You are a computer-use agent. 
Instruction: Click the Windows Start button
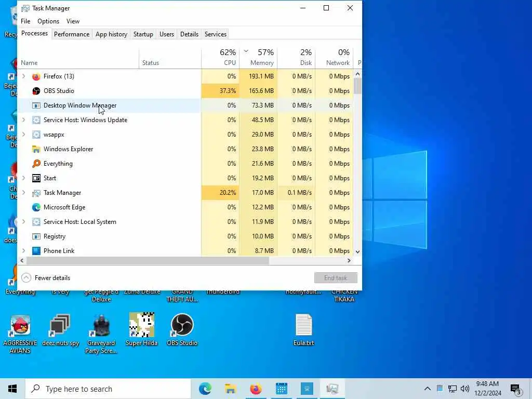pos(12,389)
